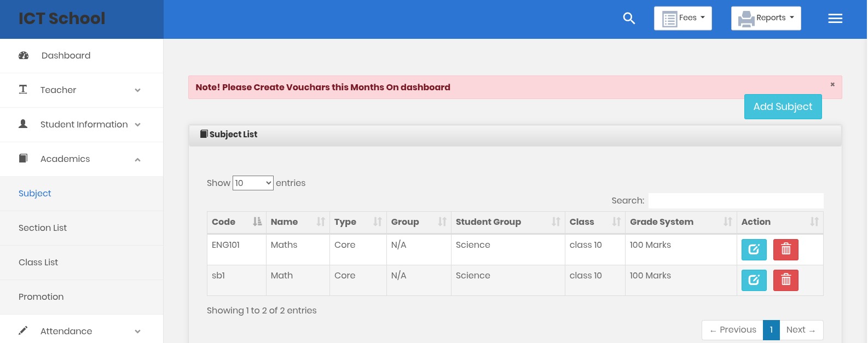This screenshot has height=343, width=868.
Task: Click the edit icon for subject ENG101
Action: [754, 249]
